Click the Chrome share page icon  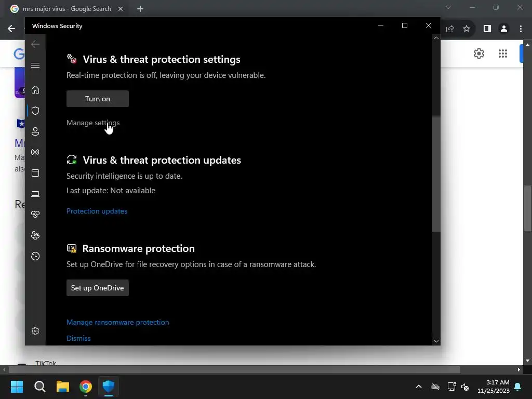click(450, 29)
